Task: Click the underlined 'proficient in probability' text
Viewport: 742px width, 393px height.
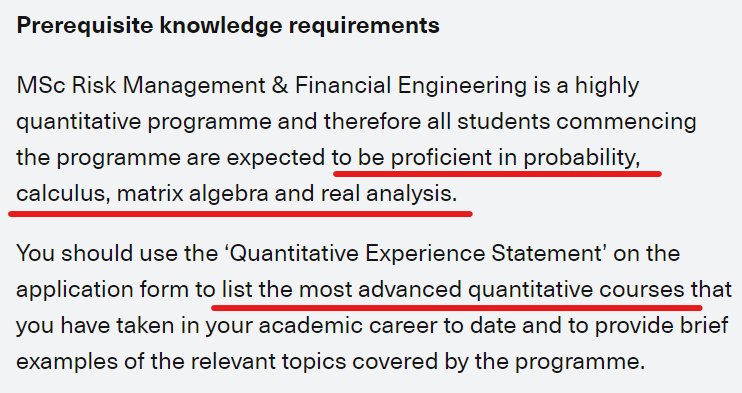Action: coord(515,158)
